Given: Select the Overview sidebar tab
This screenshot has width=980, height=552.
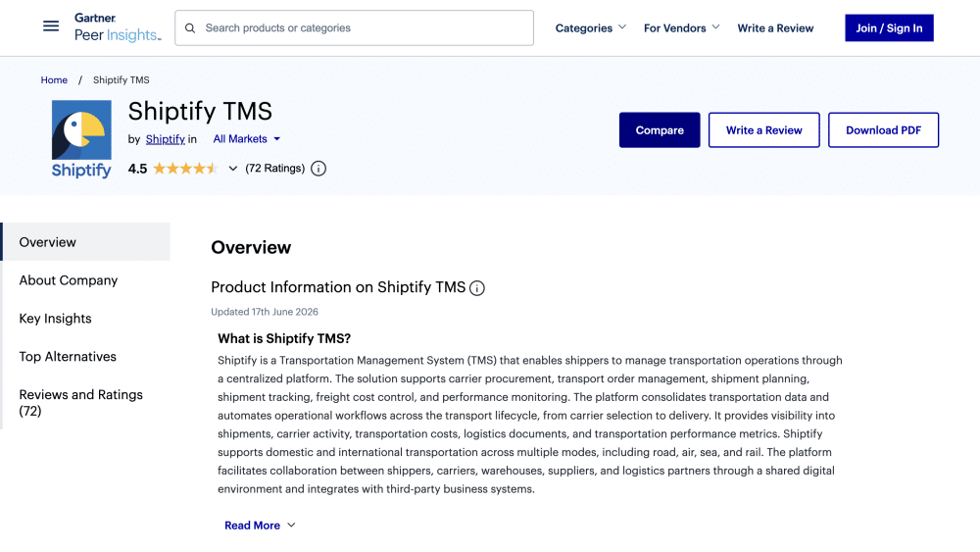Looking at the screenshot, I should tap(85, 242).
